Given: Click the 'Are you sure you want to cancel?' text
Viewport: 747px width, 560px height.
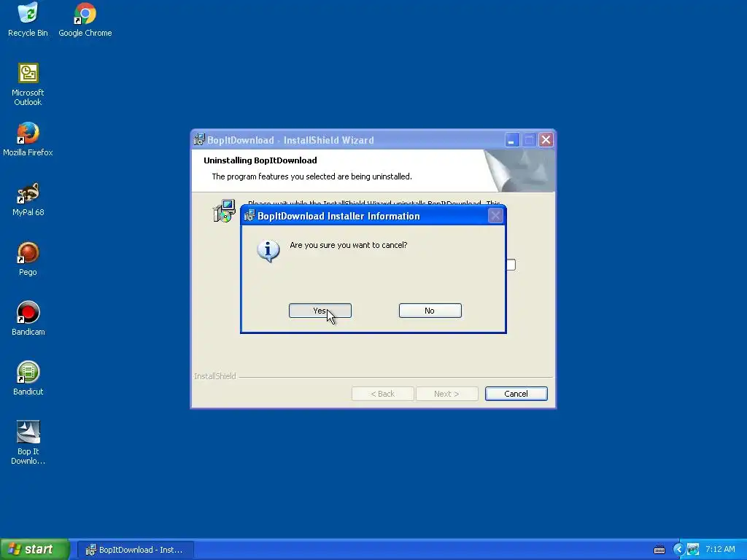Looking at the screenshot, I should 348,245.
